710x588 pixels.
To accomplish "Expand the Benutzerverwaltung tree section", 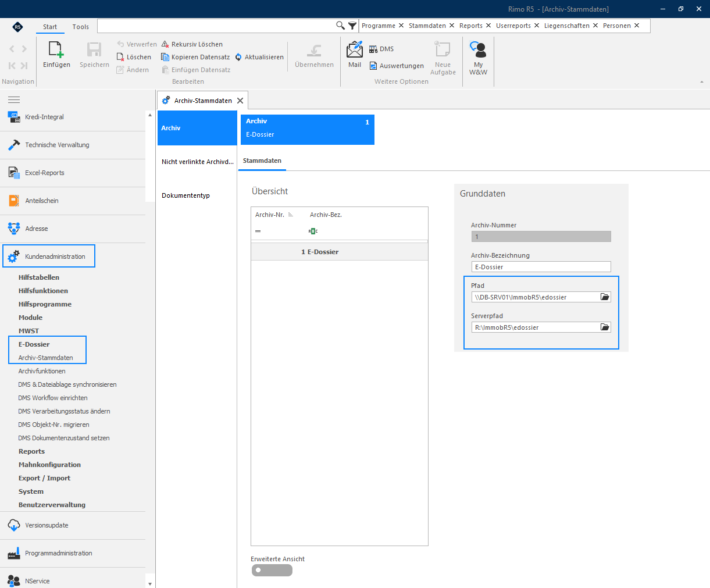I will point(52,505).
